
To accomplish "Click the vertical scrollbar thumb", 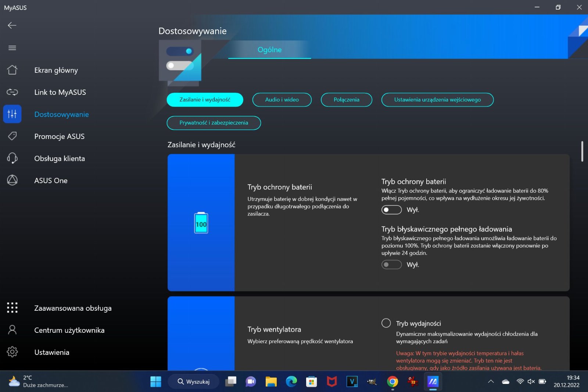I will coord(582,151).
